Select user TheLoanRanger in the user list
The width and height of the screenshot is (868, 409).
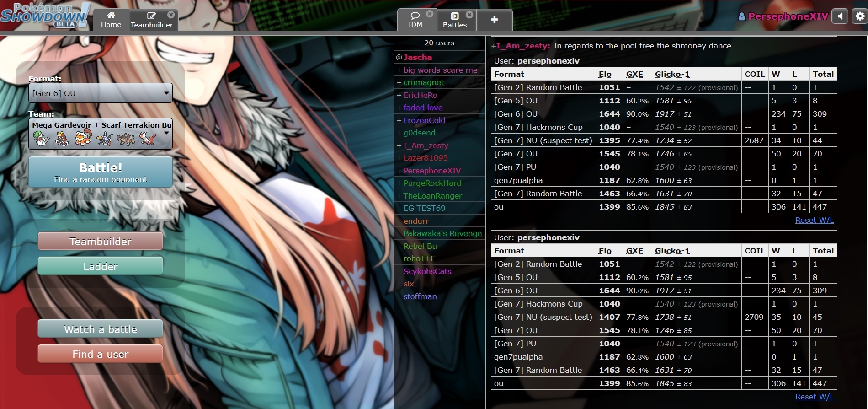[x=440, y=196]
